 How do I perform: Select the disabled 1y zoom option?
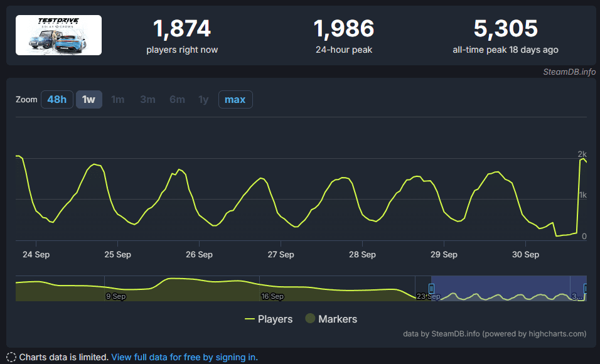pyautogui.click(x=203, y=100)
